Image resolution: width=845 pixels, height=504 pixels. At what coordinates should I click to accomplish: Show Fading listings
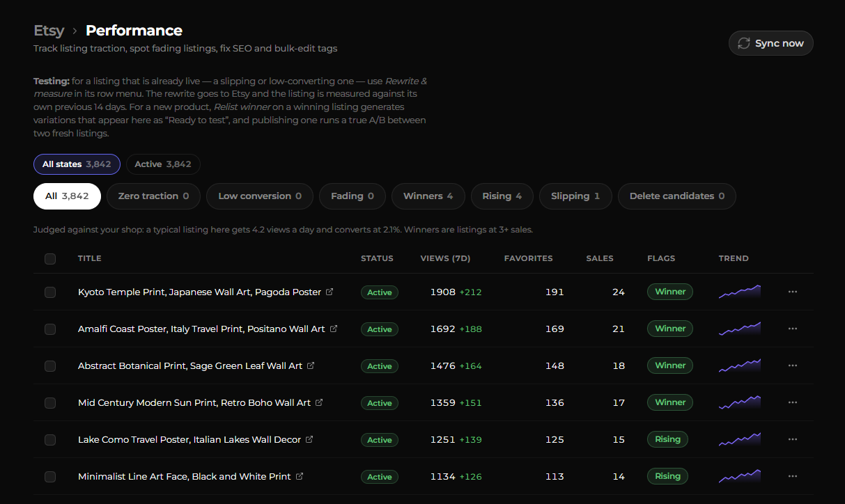pyautogui.click(x=352, y=196)
